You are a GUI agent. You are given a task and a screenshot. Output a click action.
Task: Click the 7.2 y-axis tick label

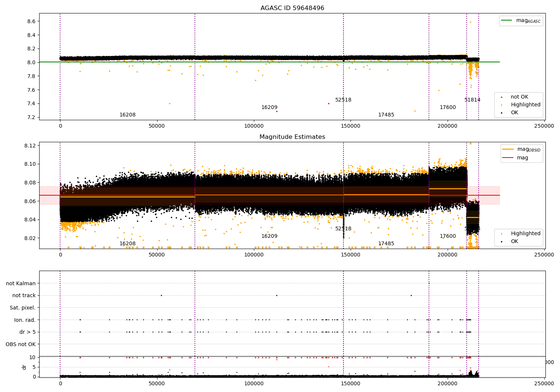(x=31, y=117)
